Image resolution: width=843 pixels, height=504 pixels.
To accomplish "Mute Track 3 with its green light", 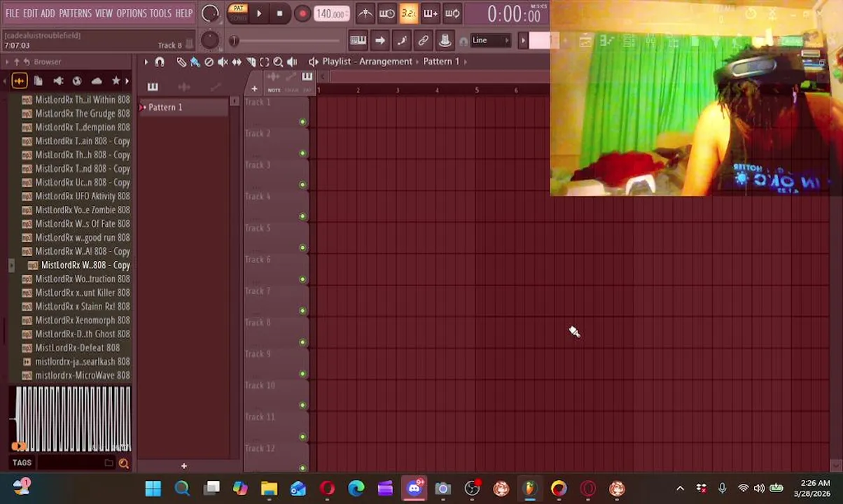I will [302, 185].
